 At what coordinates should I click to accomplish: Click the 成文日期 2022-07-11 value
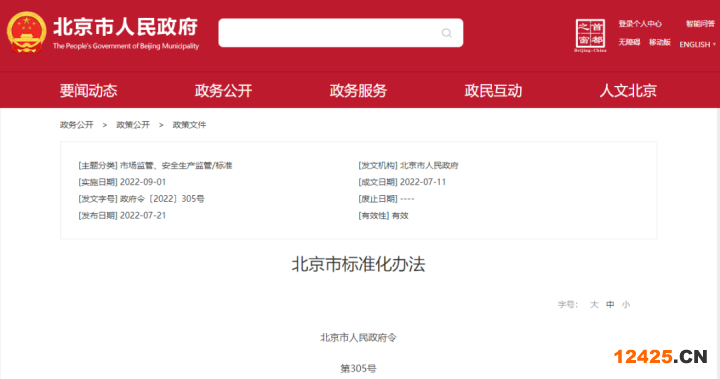pos(423,182)
